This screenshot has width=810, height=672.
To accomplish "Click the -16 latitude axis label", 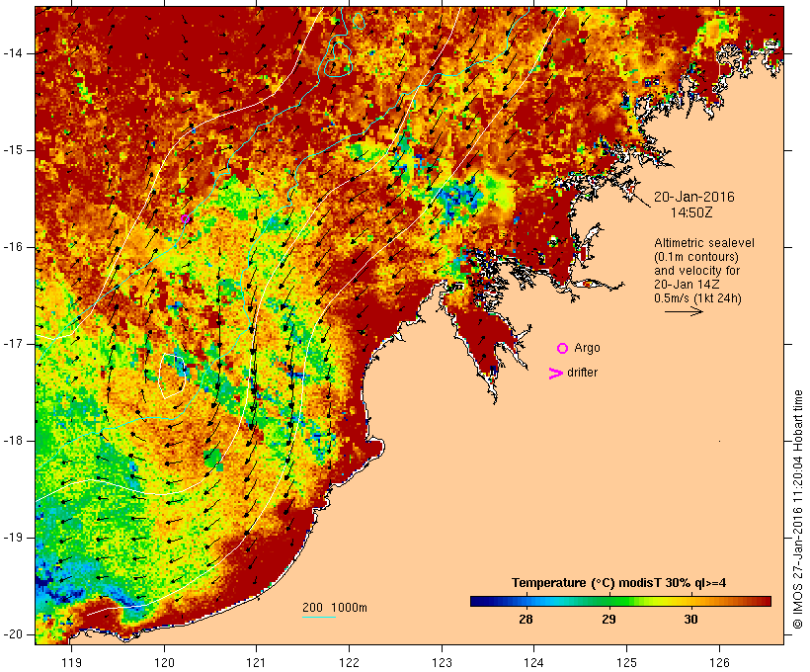I will [12, 247].
